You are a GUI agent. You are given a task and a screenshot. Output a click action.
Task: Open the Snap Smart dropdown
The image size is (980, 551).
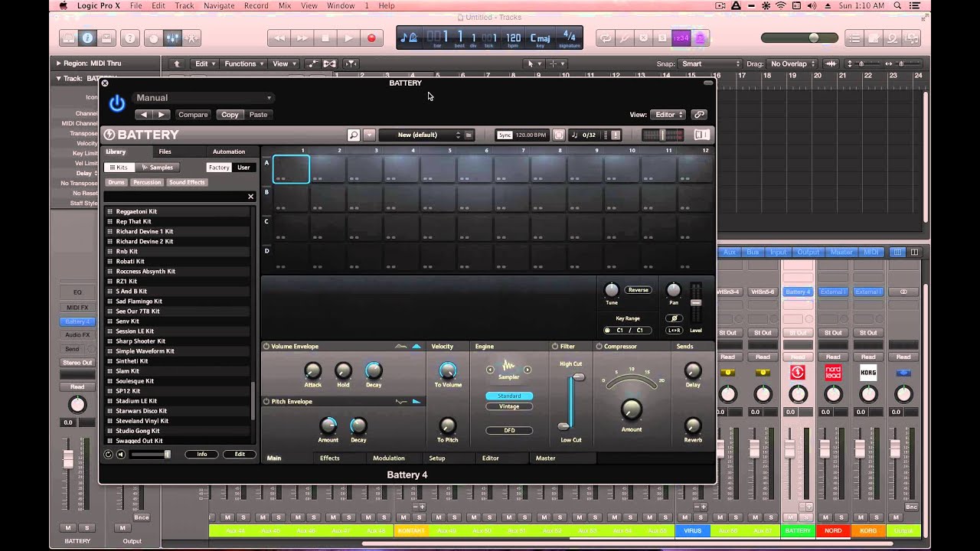710,64
